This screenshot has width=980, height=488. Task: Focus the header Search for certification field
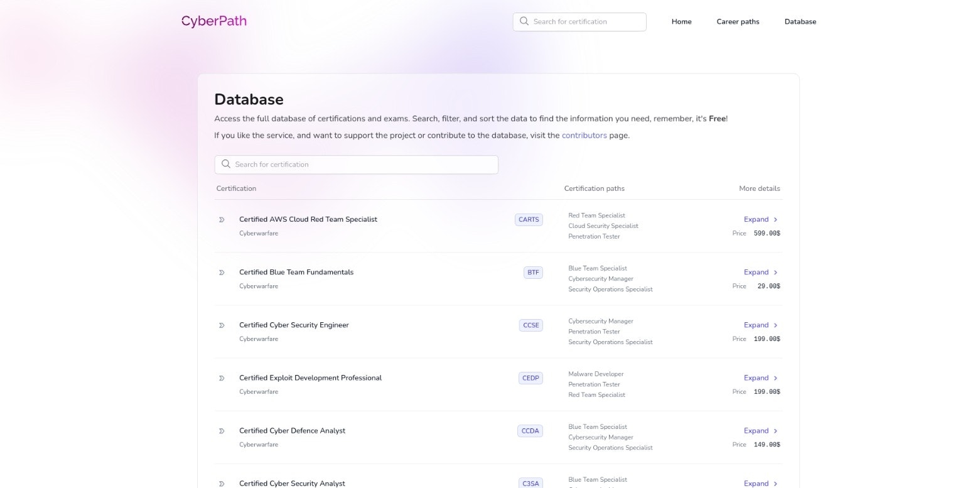point(579,21)
